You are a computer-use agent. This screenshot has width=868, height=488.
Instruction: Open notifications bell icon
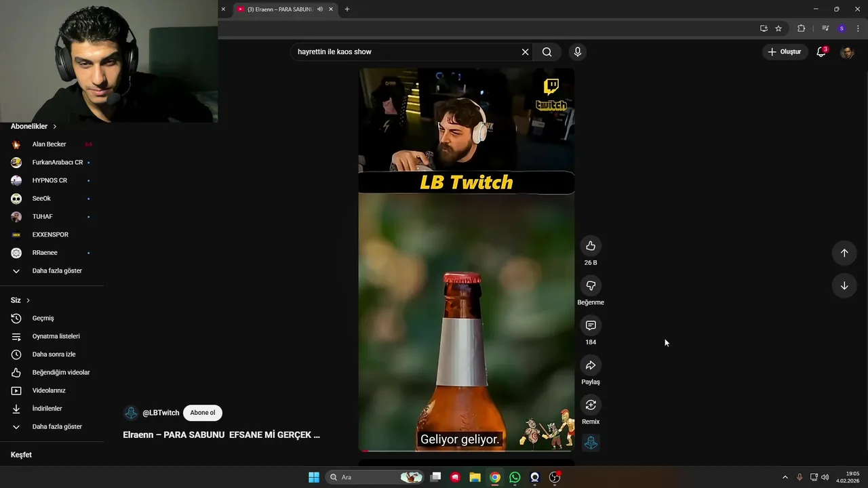click(821, 52)
